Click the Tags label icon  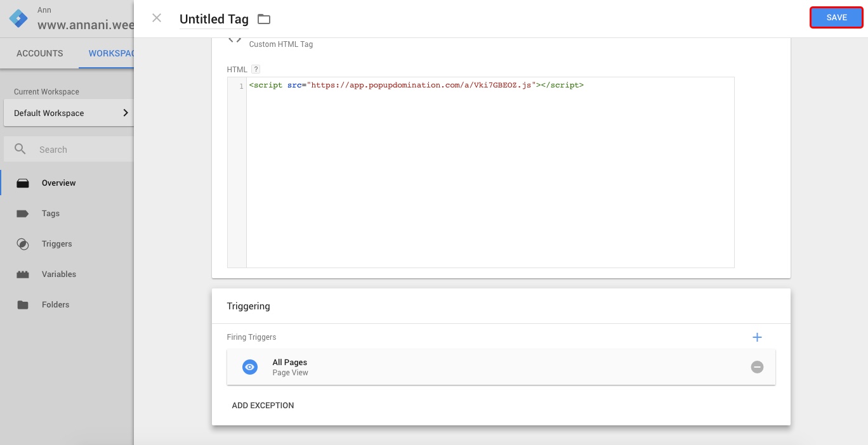point(23,214)
